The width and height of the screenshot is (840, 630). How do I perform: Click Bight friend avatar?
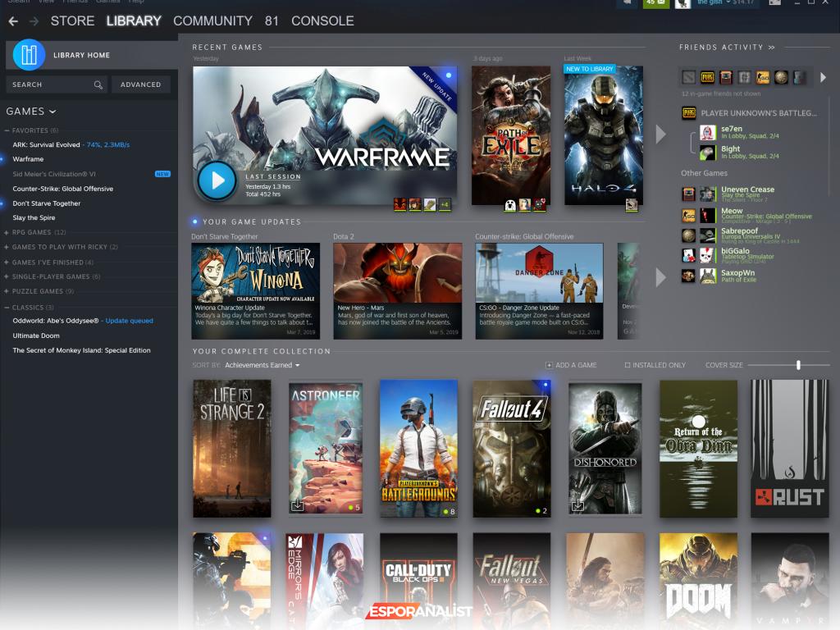click(x=707, y=153)
